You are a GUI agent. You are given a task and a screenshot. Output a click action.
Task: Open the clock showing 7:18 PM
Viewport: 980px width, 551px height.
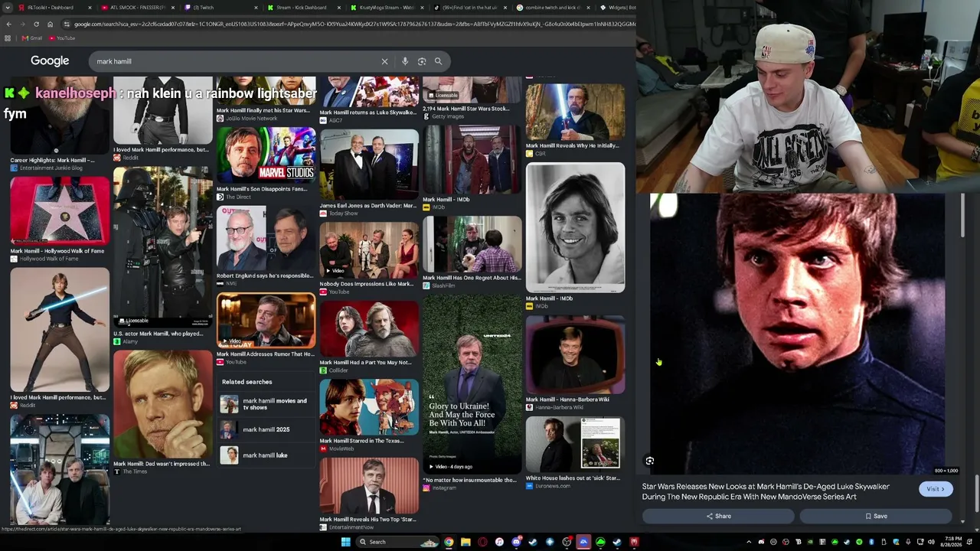pyautogui.click(x=953, y=542)
